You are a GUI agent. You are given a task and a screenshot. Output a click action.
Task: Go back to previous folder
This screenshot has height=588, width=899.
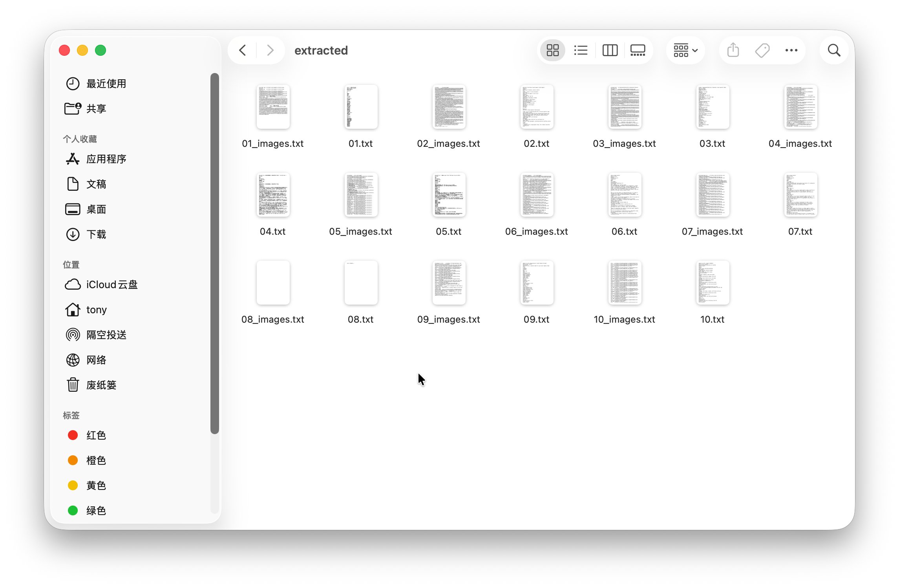pos(243,50)
